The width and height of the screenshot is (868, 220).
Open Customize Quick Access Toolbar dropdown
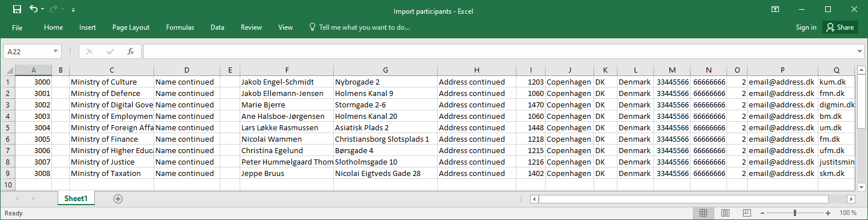[x=74, y=10]
